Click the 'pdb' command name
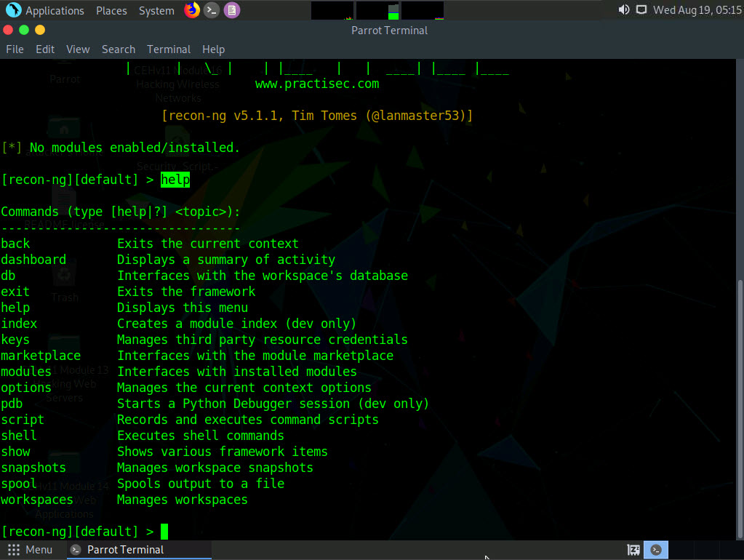 coord(12,404)
